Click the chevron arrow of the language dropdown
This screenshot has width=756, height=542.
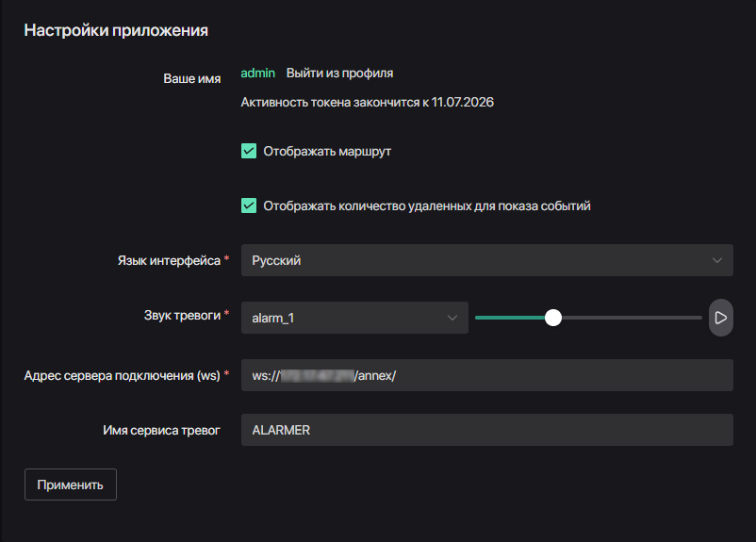tap(717, 260)
